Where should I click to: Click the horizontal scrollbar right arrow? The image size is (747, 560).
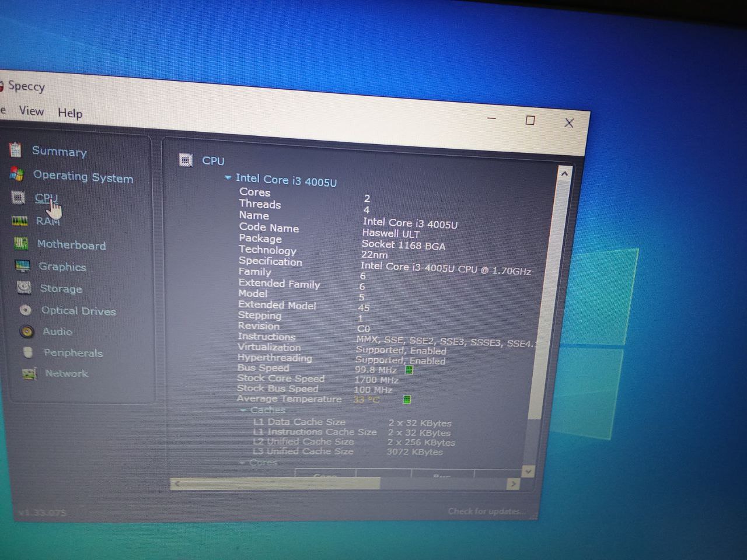click(x=513, y=484)
